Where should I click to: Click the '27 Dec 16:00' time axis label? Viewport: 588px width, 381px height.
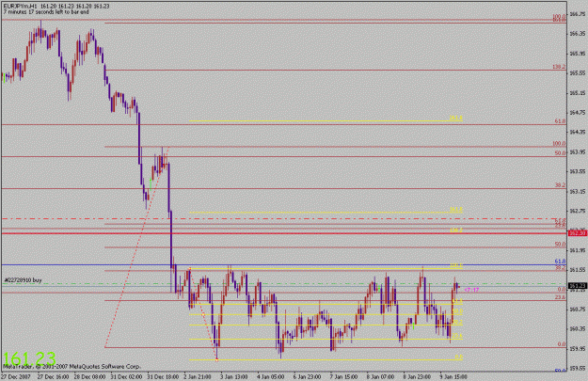(53, 376)
